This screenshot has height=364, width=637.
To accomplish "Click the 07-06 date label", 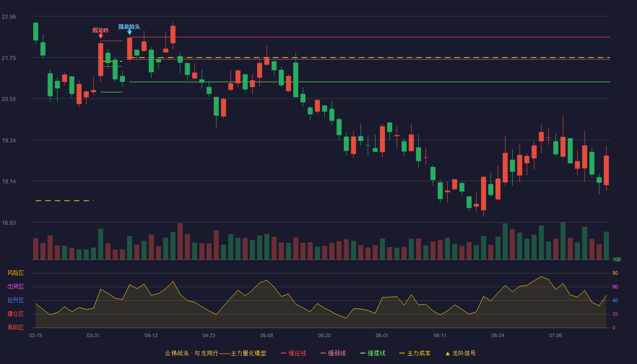I will point(556,335).
